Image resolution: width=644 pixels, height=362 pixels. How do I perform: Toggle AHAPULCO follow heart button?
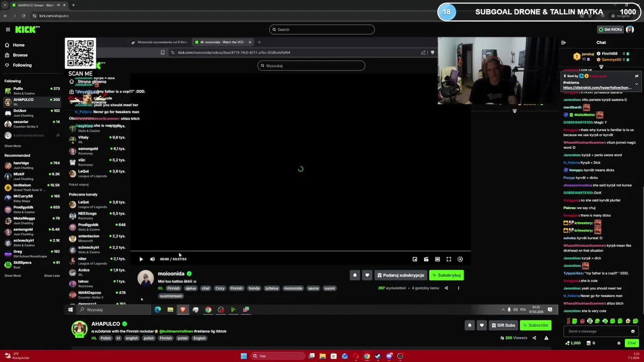[481, 325]
